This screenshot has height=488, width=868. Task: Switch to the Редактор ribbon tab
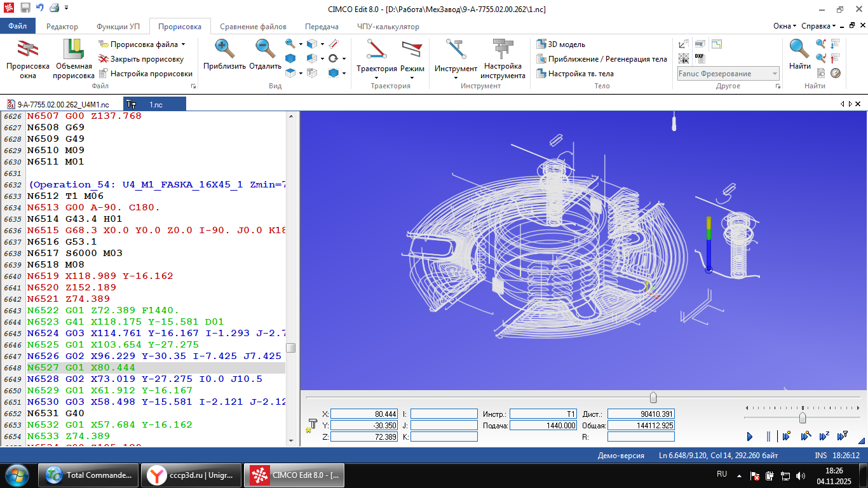(x=62, y=27)
